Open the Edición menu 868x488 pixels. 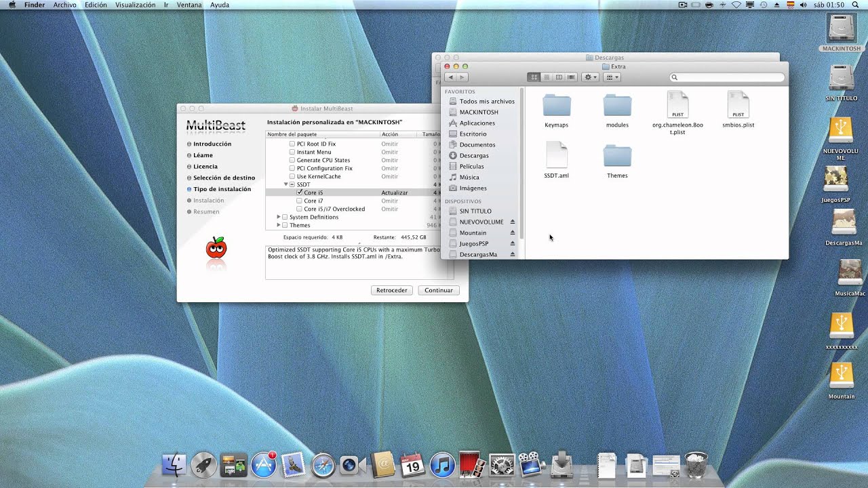pos(96,5)
